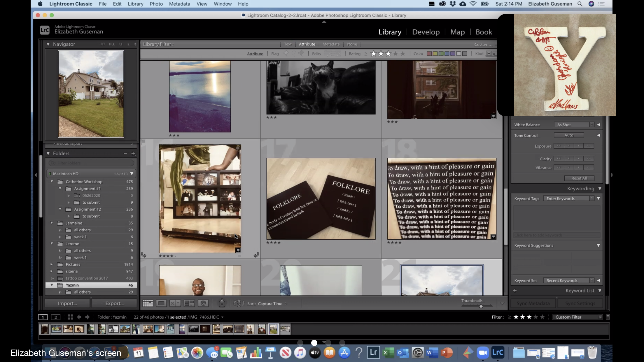Open grid shortcut in filmstrip bar
The width and height of the screenshot is (644, 362).
[70, 317]
